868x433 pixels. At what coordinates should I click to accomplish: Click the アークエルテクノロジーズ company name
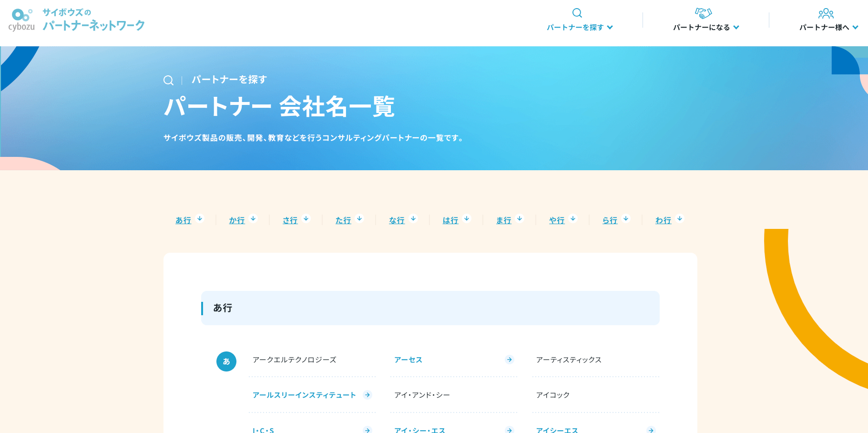coord(295,360)
